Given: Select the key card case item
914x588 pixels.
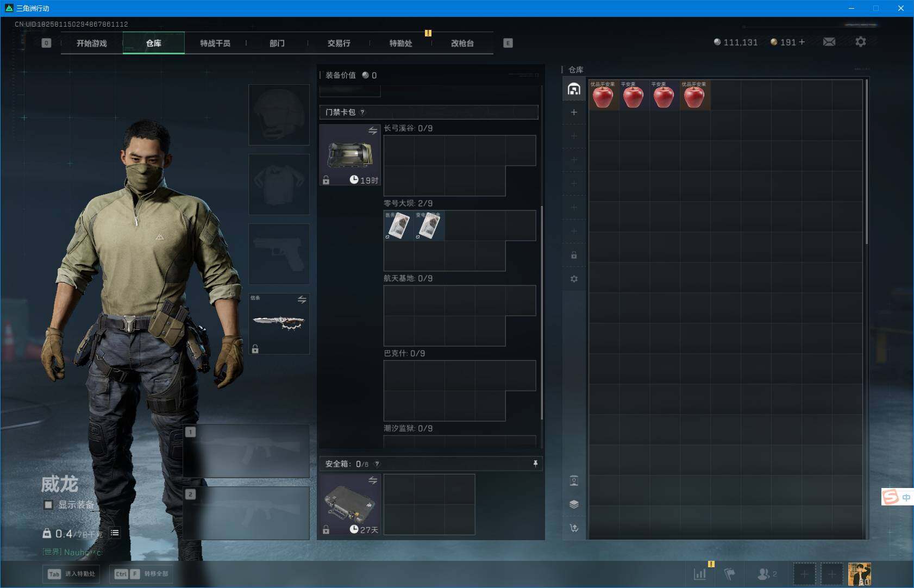Looking at the screenshot, I should (350, 155).
